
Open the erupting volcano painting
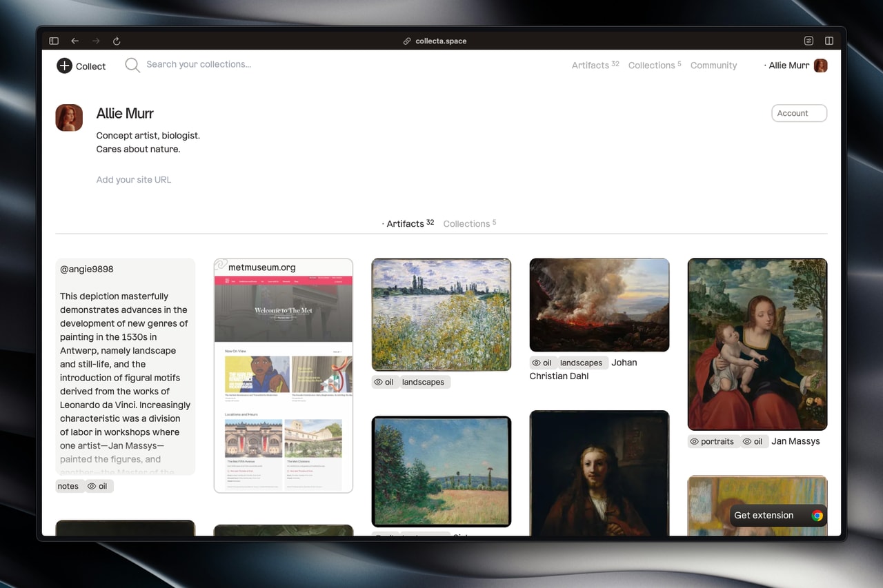[599, 305]
